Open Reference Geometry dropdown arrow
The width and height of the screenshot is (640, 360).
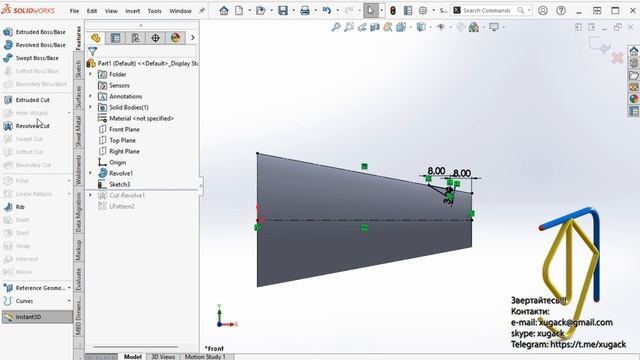click(69, 288)
